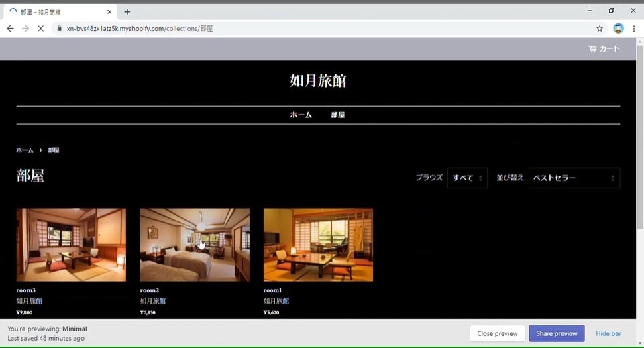
Task: Open the 並び替え ベストセラー dropdown
Action: pos(574,178)
